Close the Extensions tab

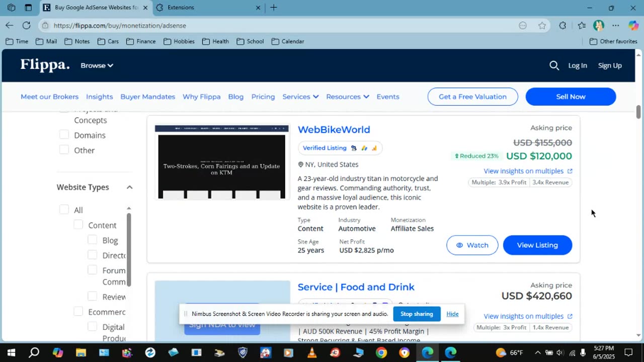pos(258,8)
